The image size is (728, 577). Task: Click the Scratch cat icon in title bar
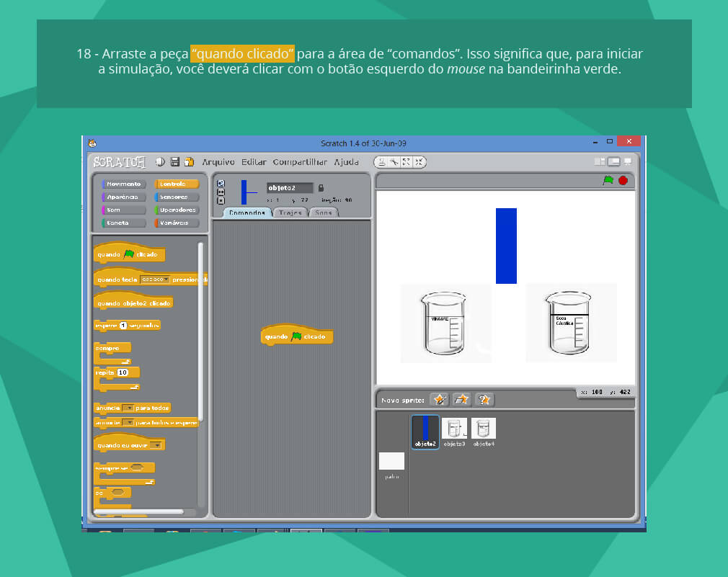click(x=92, y=143)
